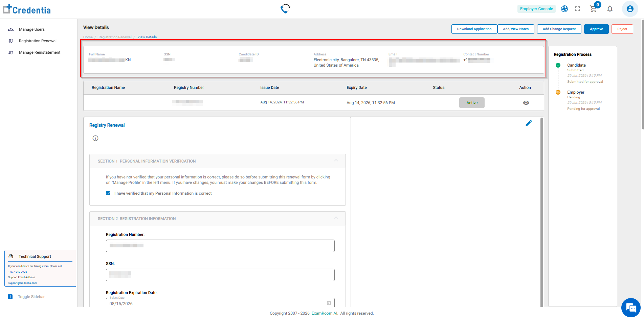The width and height of the screenshot is (644, 318).
Task: Open Manage Reinstatement menu
Action: [39, 52]
